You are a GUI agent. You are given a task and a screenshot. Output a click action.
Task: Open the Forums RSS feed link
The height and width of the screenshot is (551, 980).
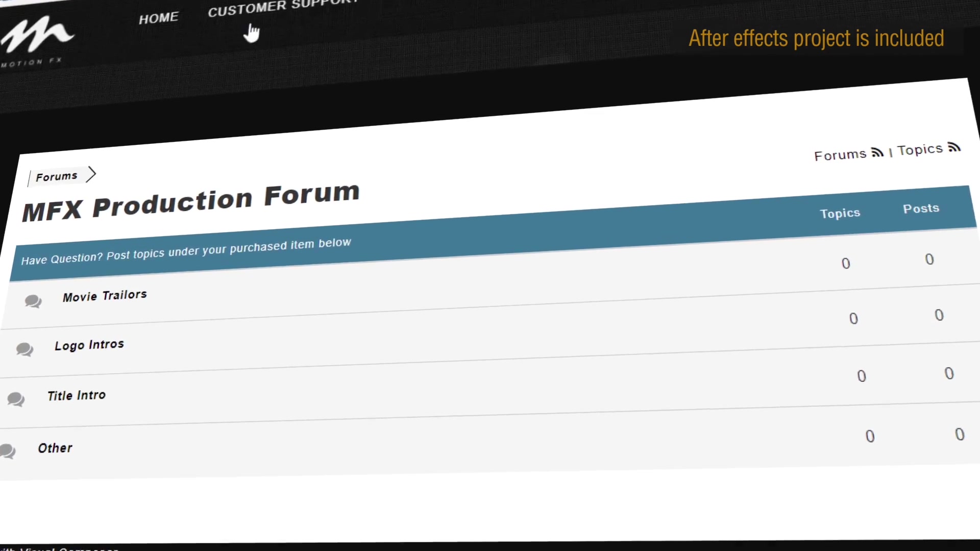[840, 155]
